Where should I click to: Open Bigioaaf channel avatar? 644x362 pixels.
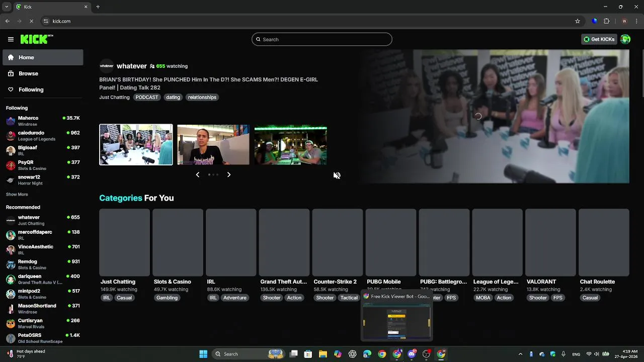click(11, 150)
